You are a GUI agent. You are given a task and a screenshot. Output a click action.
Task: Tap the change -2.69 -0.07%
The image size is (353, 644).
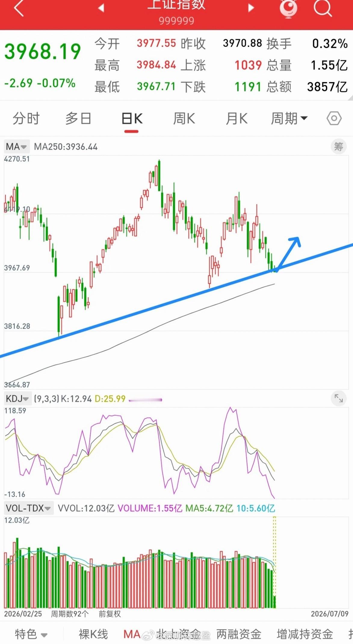click(x=40, y=83)
